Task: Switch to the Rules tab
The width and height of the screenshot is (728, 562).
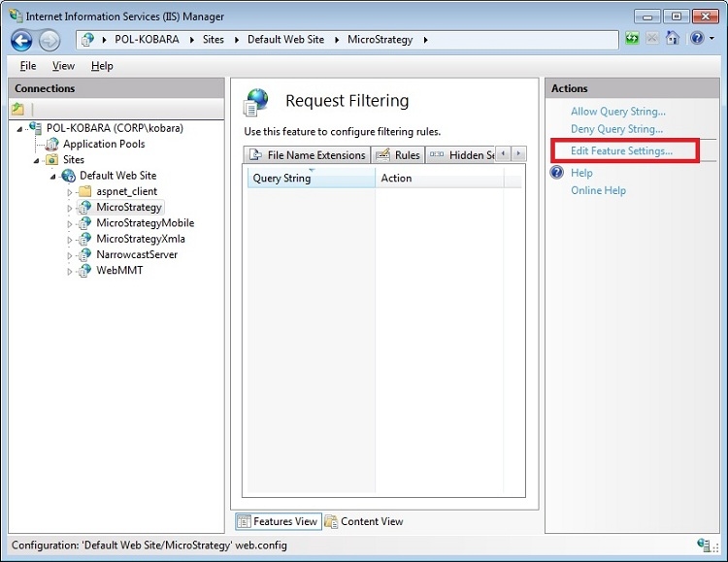Action: (x=398, y=155)
